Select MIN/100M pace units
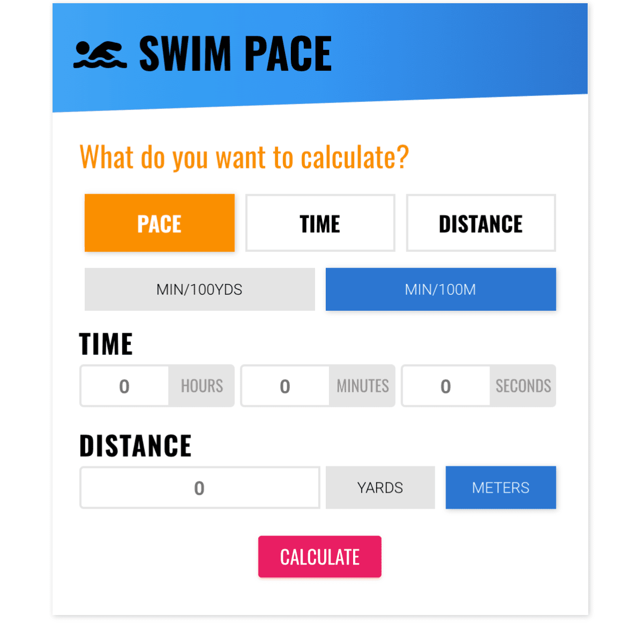The height and width of the screenshot is (644, 644). tap(441, 289)
